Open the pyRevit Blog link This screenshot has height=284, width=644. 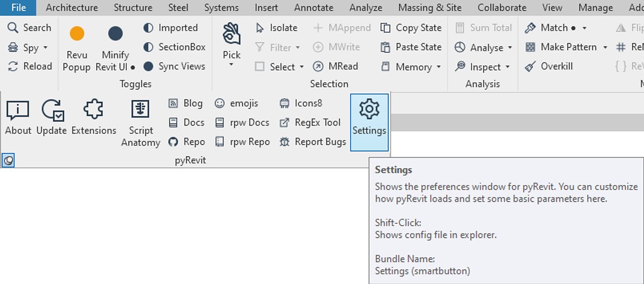(185, 103)
